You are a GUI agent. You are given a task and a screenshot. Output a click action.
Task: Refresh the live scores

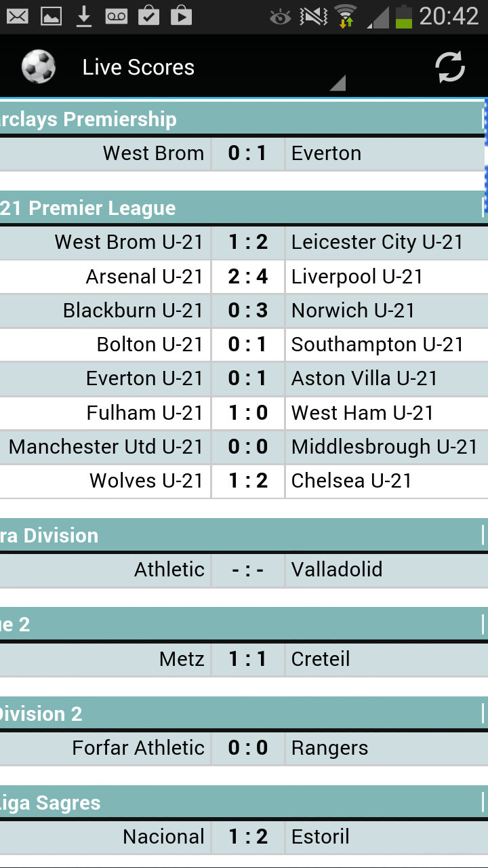click(449, 66)
